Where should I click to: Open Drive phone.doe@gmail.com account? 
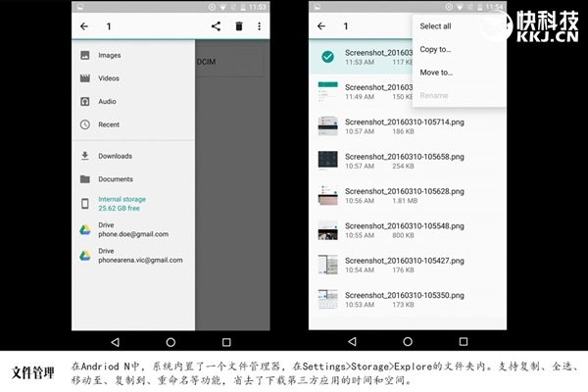click(132, 229)
